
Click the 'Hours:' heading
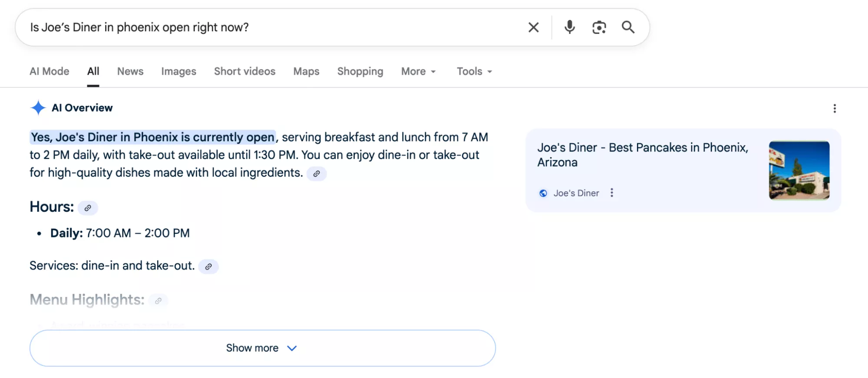pyautogui.click(x=52, y=207)
